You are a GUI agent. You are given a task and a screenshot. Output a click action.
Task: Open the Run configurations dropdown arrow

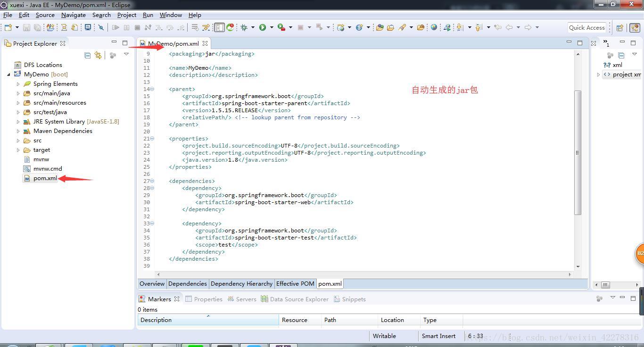(271, 27)
